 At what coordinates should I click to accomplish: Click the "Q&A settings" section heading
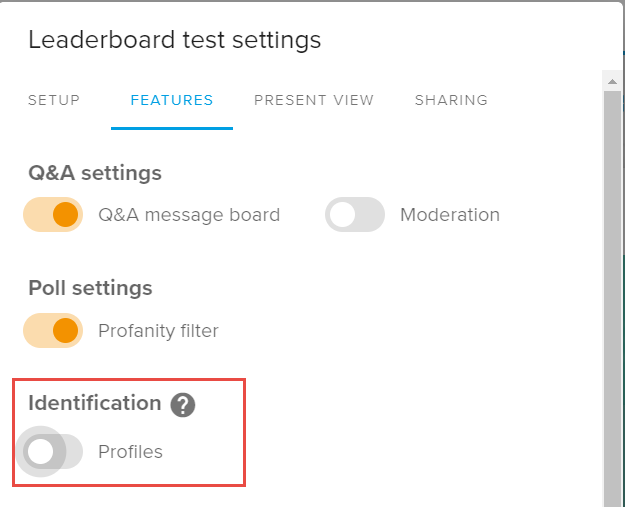click(95, 173)
